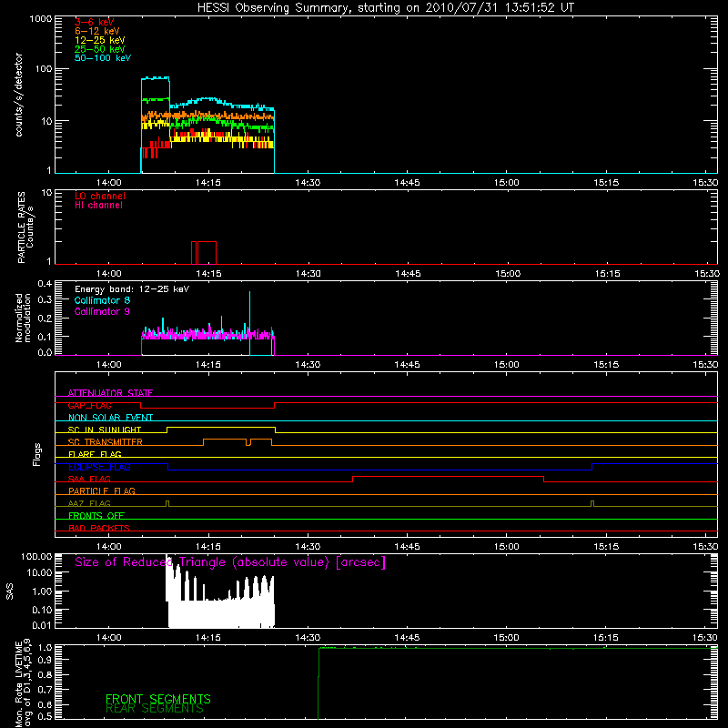Image resolution: width=728 pixels, height=728 pixels.
Task: Click the FRONTS_OFF flag label
Action: coord(96,516)
